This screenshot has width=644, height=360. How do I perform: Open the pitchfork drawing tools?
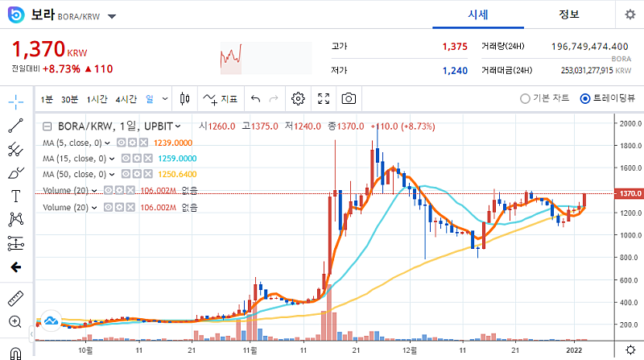click(15, 149)
